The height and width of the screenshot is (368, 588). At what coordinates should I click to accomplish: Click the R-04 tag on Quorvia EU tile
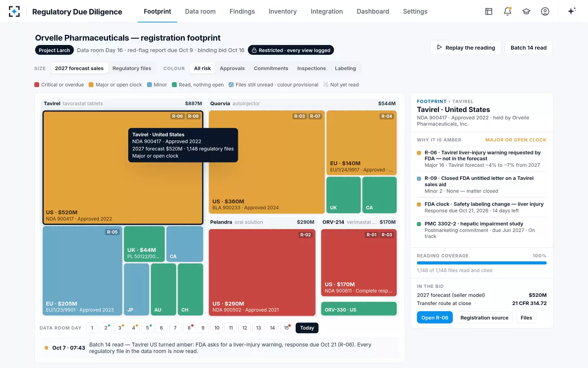coord(387,116)
